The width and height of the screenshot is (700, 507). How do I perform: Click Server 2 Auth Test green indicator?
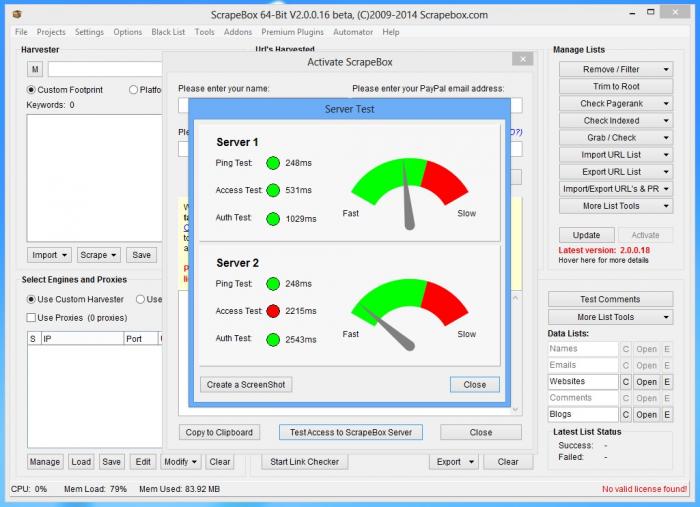(273, 339)
